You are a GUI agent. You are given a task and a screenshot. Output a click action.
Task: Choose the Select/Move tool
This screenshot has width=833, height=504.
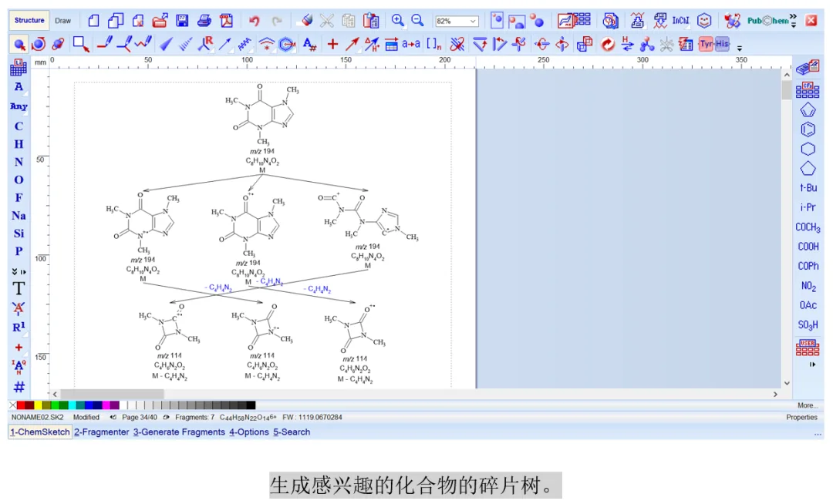pyautogui.click(x=19, y=44)
